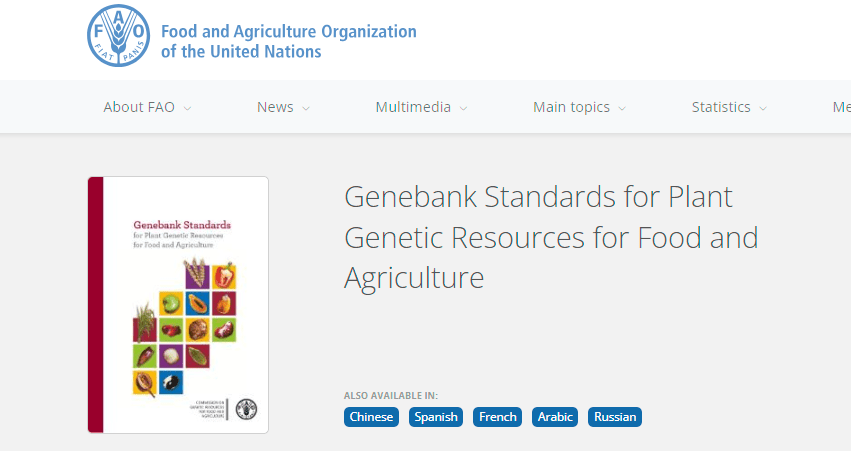Screen dimensions: 851x451
Task: Select the Russian language version
Action: (615, 417)
